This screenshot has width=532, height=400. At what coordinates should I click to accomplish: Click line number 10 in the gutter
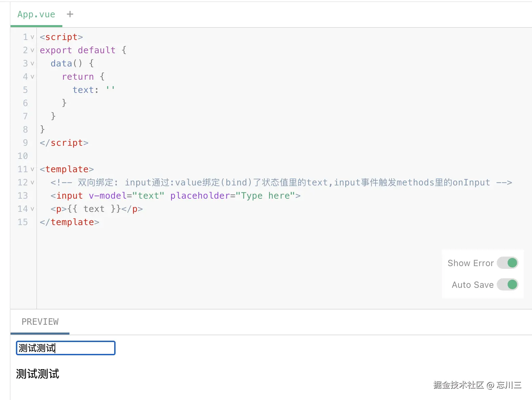(23, 156)
